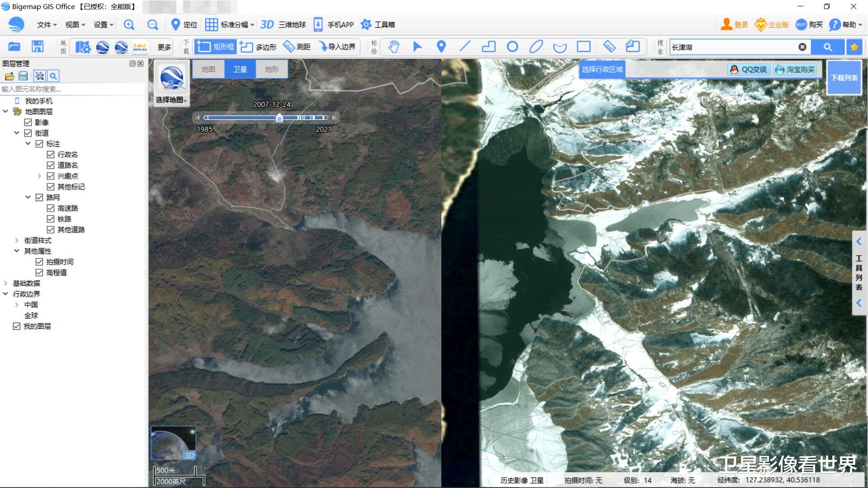Expand the 兴趣点 tree node
This screenshot has width=868, height=488.
[39, 176]
